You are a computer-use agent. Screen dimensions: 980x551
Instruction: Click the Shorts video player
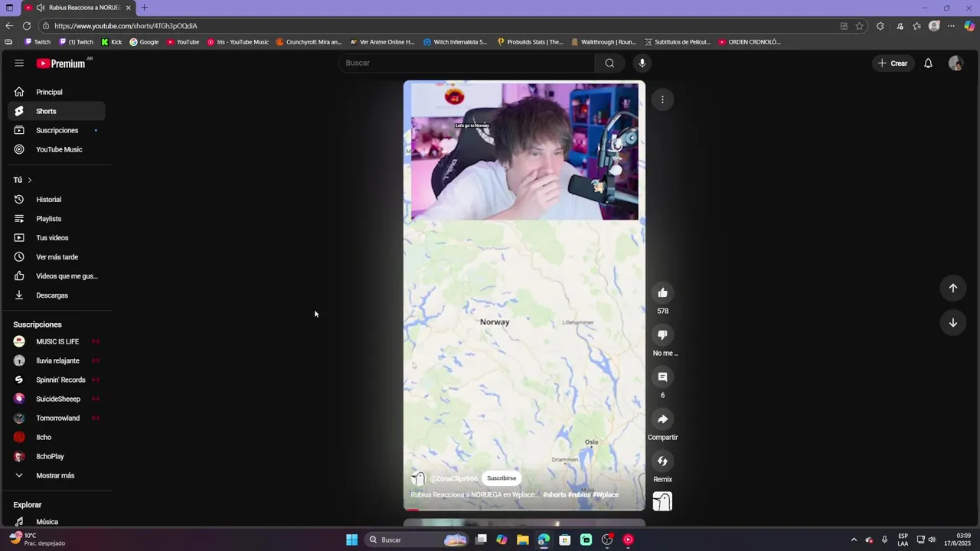[x=524, y=295]
